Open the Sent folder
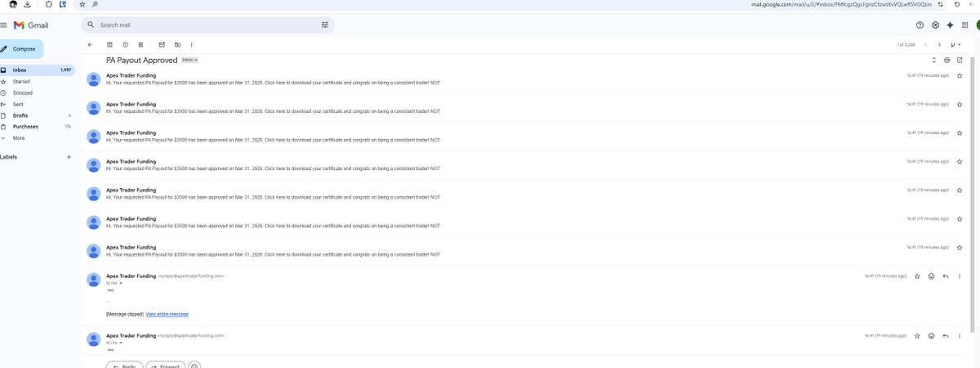The height and width of the screenshot is (368, 980). (x=38, y=105)
